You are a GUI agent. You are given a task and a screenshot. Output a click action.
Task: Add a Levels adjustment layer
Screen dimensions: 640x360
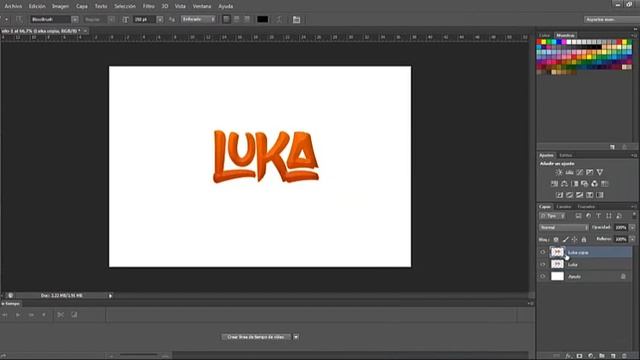(569, 172)
